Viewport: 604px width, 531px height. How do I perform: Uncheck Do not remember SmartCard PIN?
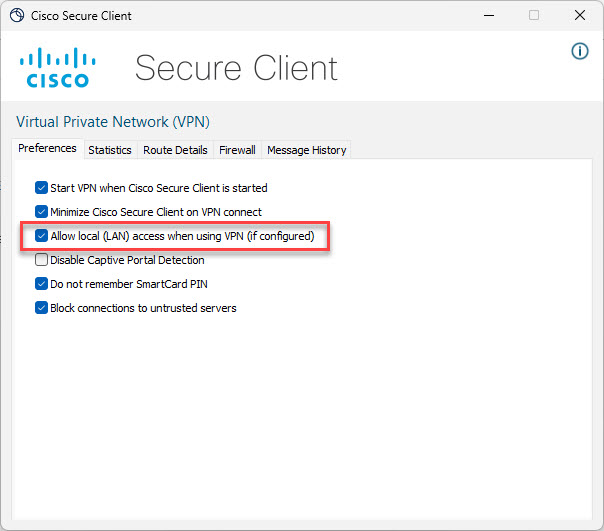41,284
